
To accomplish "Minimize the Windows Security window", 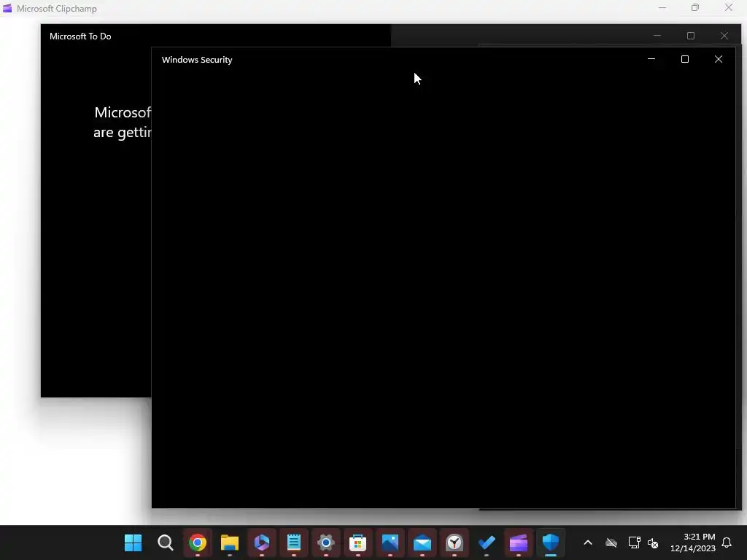I will point(651,59).
